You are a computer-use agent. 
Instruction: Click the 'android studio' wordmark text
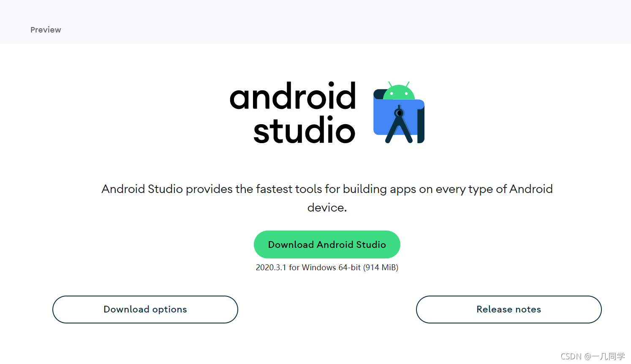[293, 113]
